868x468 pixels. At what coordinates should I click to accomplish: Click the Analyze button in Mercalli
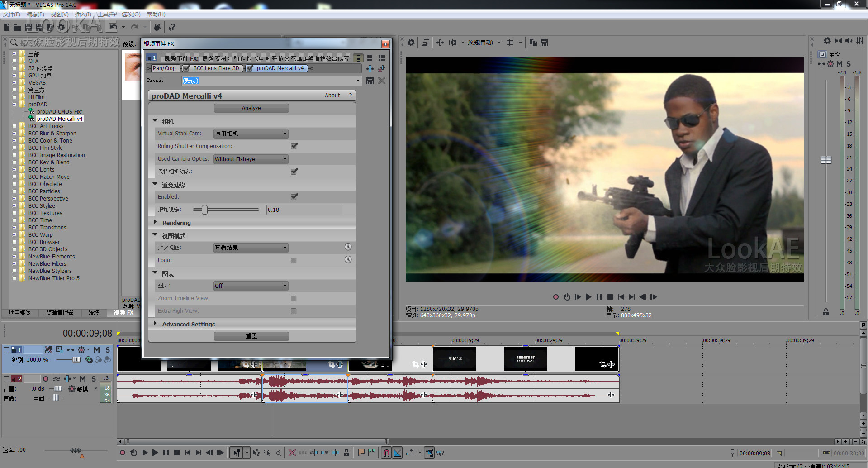pos(251,108)
